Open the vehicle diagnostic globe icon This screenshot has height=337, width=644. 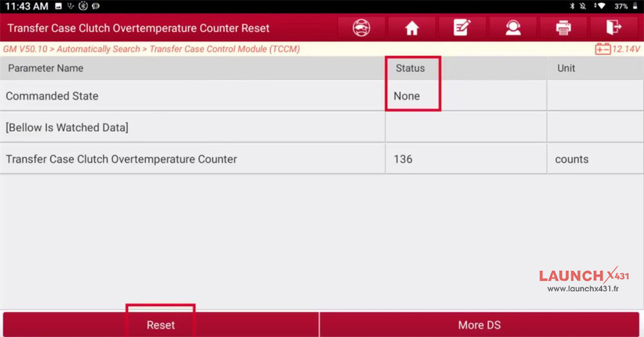pyautogui.click(x=361, y=28)
